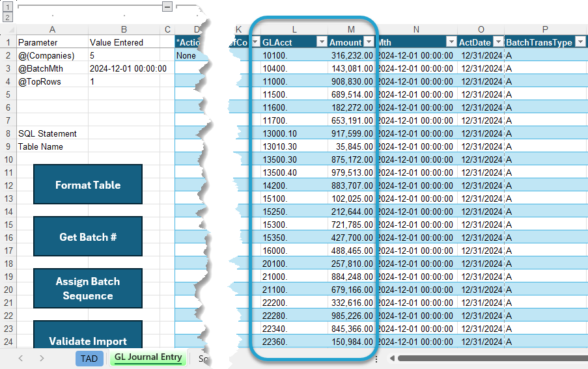The height and width of the screenshot is (369, 588).
Task: Show outline level 1 grouping
Action: [8, 7]
